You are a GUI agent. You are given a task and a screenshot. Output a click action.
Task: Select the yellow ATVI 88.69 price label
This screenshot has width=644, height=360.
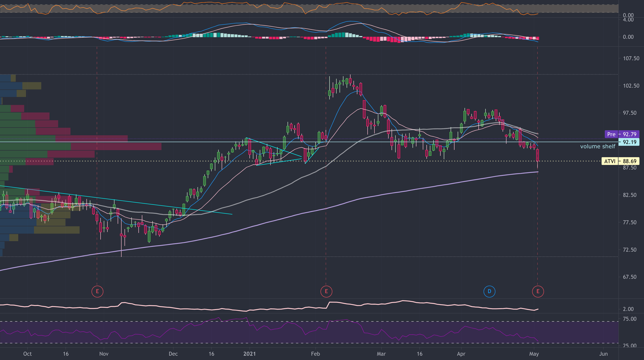tap(610, 161)
